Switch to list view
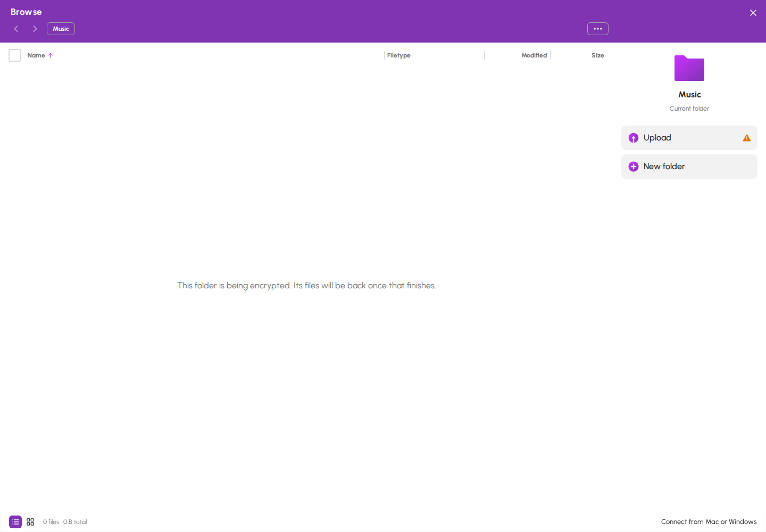766x532 pixels. (x=15, y=522)
